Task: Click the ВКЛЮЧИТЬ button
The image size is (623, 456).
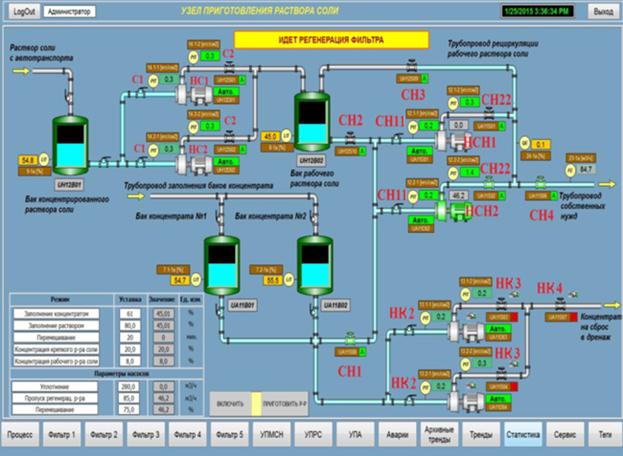Action: pyautogui.click(x=230, y=404)
